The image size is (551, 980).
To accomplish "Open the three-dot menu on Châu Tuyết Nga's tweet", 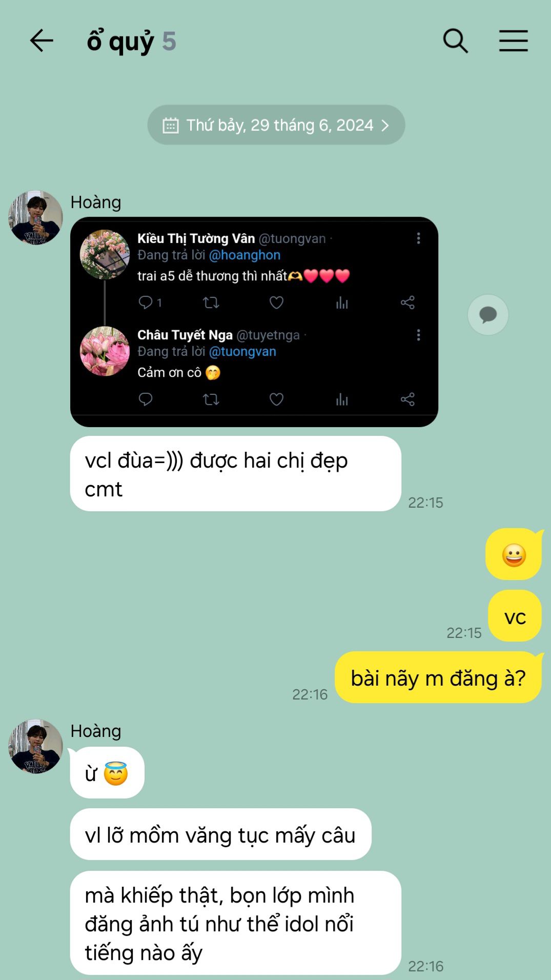I will click(x=419, y=335).
